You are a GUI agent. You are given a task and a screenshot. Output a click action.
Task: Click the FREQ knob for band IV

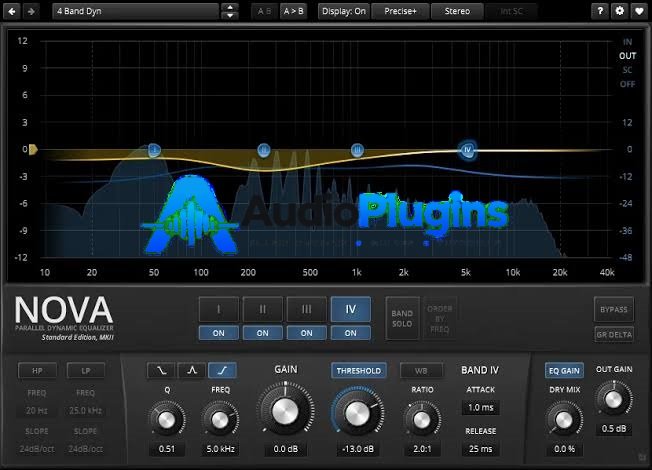(220, 420)
